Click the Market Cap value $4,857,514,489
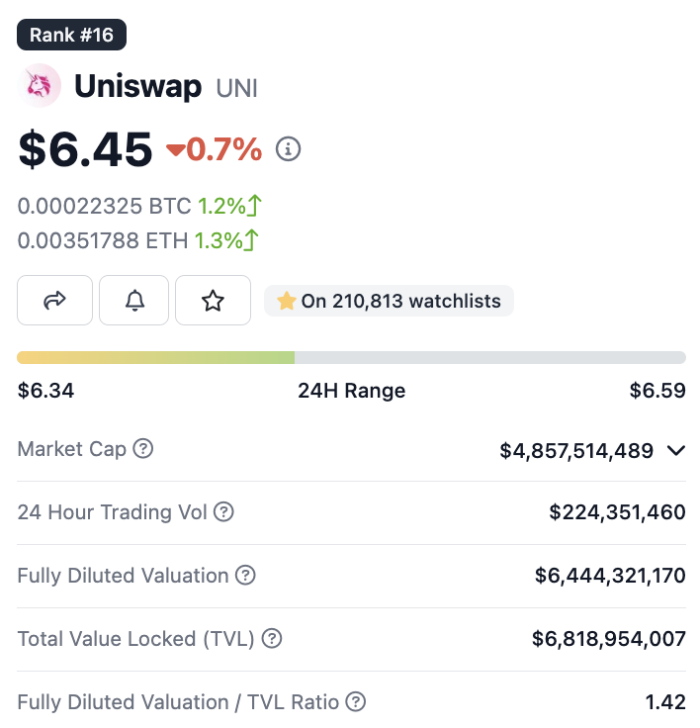 [576, 451]
